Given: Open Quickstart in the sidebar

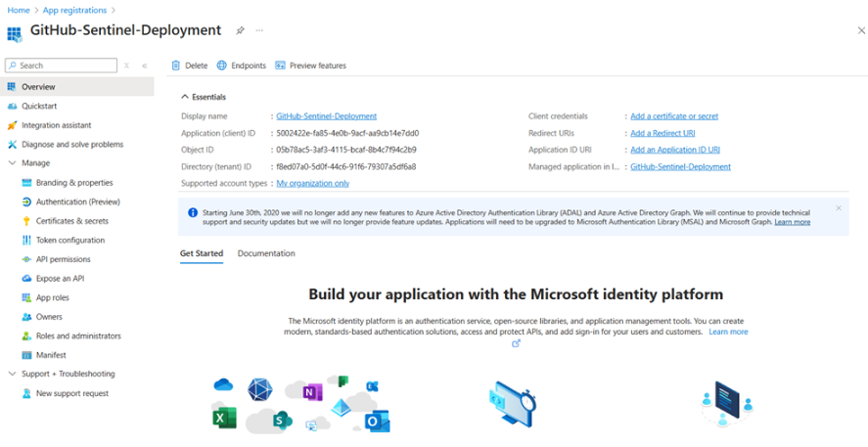Looking at the screenshot, I should click(39, 106).
